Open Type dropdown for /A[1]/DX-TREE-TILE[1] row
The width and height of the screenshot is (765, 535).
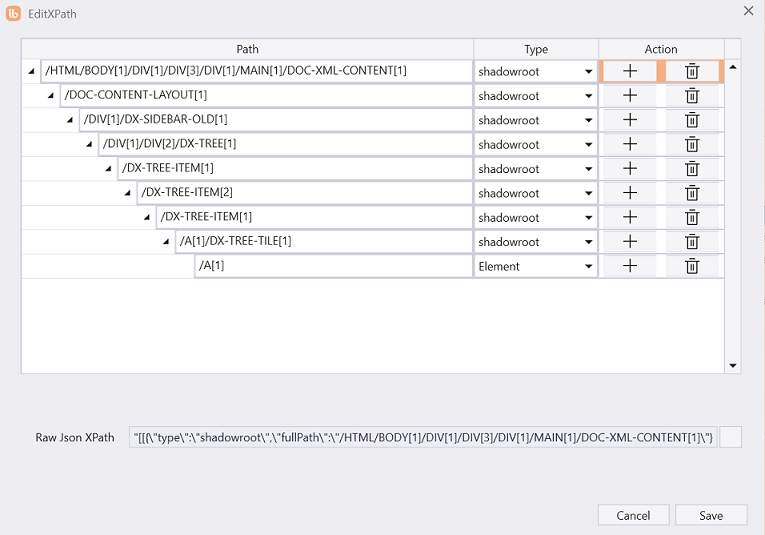pyautogui.click(x=589, y=242)
